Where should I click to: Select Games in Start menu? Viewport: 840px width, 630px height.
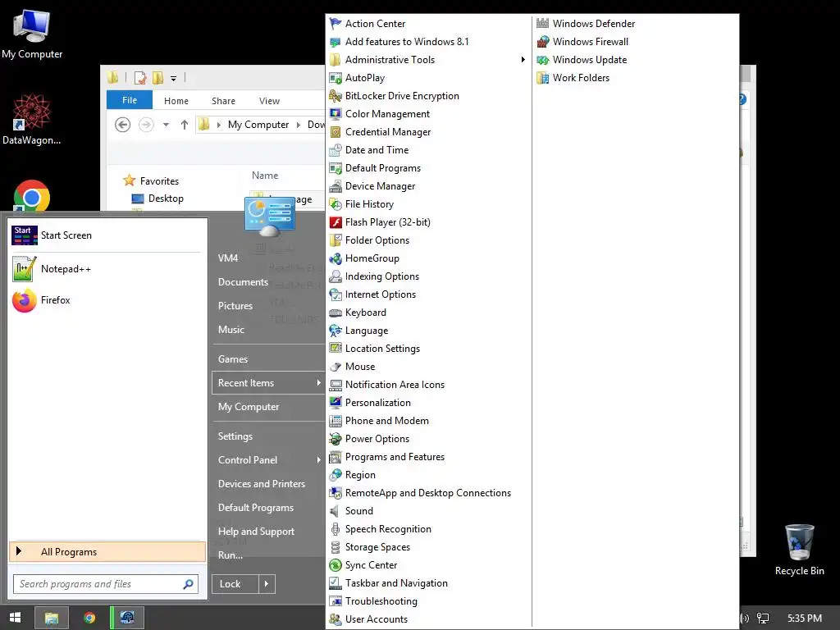[232, 359]
